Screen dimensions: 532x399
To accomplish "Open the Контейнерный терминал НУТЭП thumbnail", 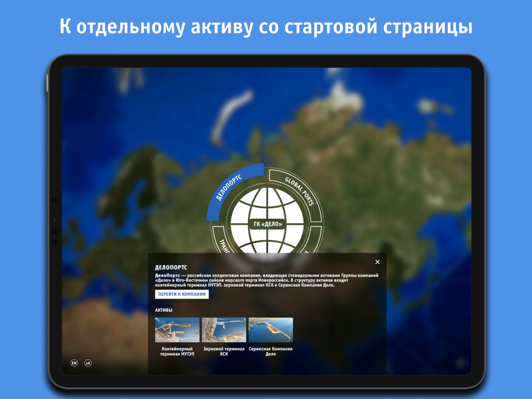I will coord(177,330).
